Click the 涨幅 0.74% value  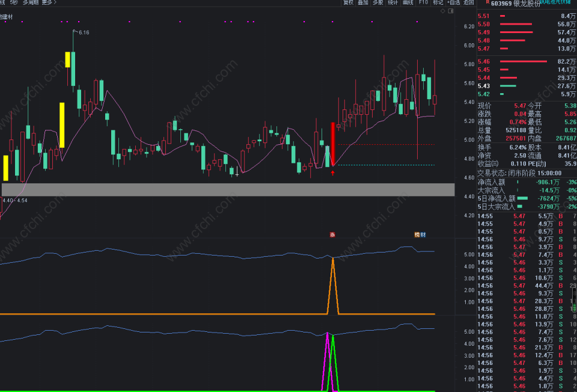tap(518, 122)
